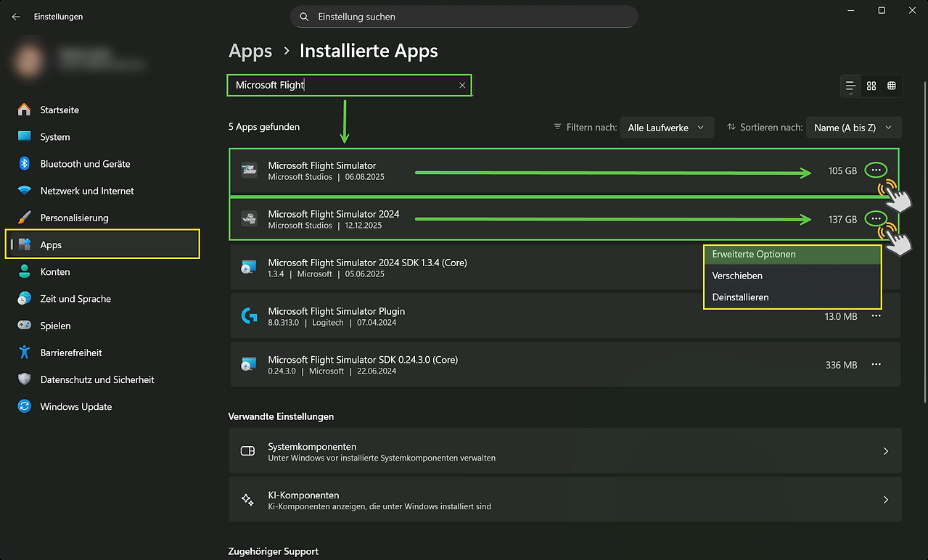Open Personalisierung brush icon
Image resolution: width=928 pixels, height=560 pixels.
pos(25,218)
